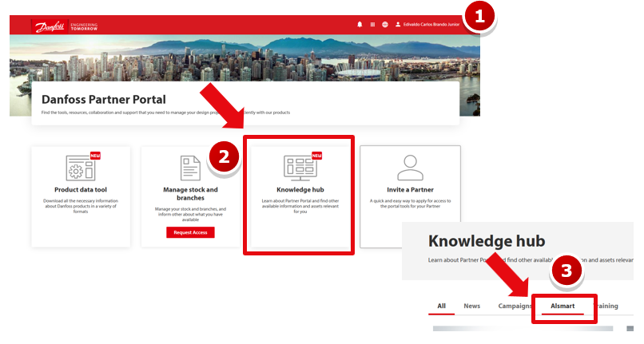Click the globe language icon
The image size is (644, 344).
(385, 25)
